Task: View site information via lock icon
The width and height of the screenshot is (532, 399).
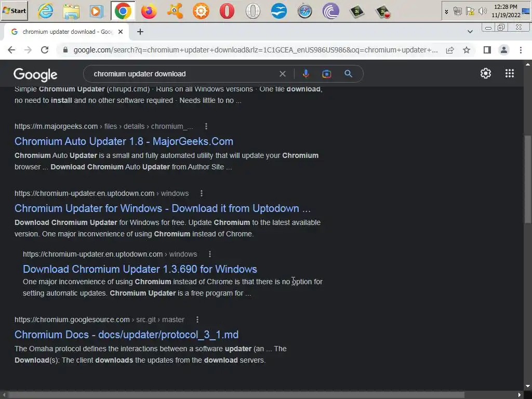Action: 65,50
